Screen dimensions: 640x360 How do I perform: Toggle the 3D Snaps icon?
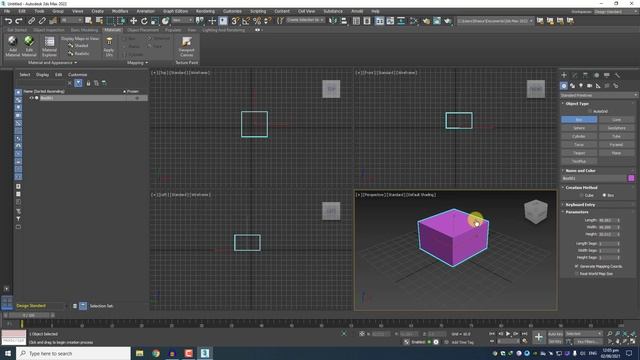(235, 21)
